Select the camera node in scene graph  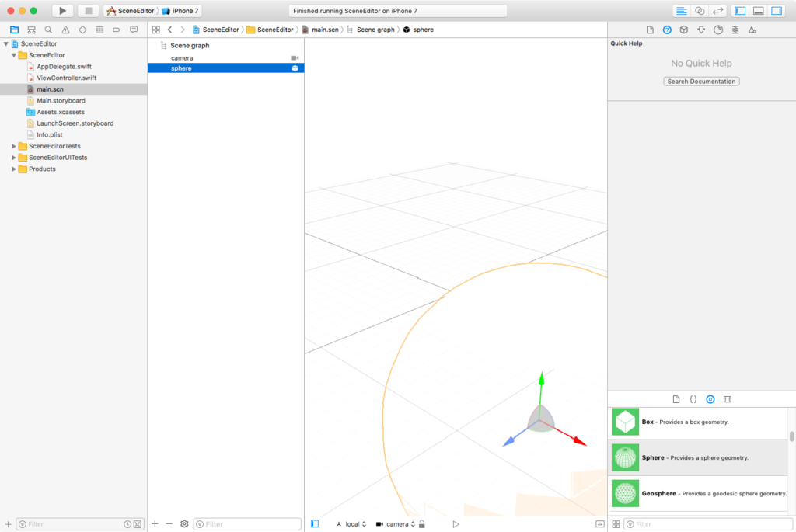(226, 57)
